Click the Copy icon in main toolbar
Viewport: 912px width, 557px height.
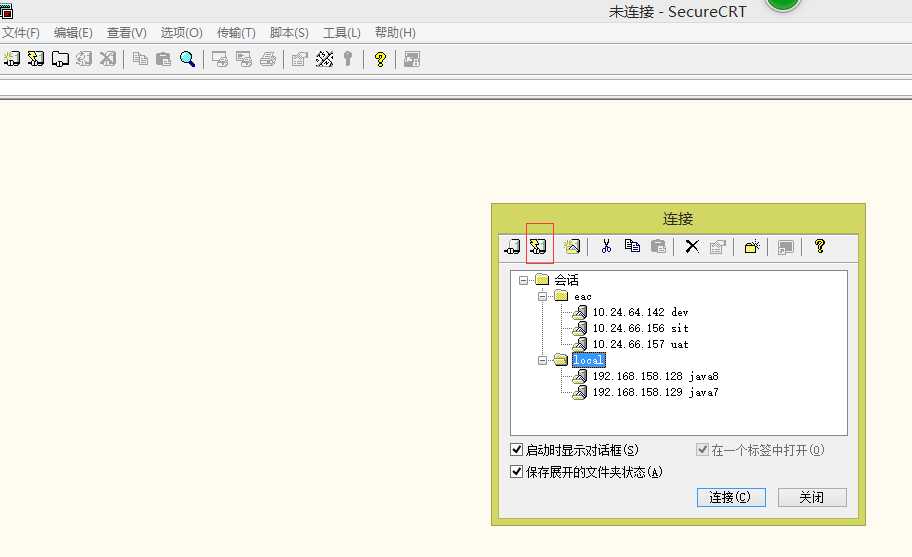click(x=140, y=59)
